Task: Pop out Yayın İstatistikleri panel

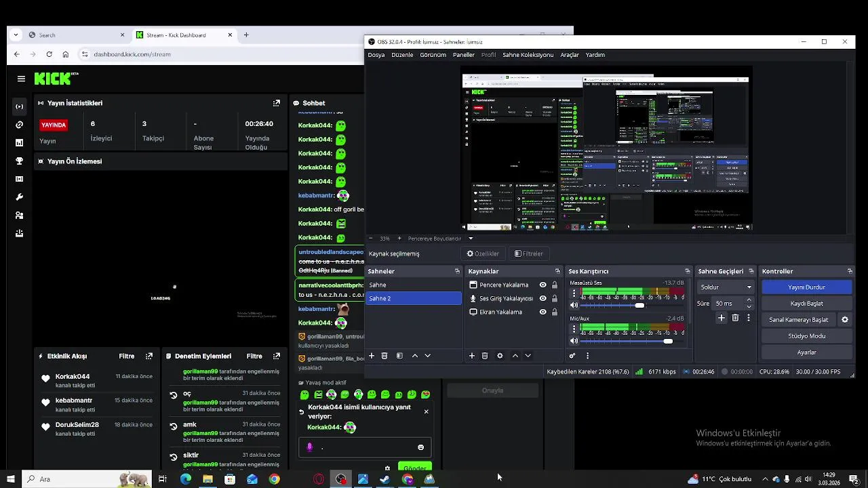Action: pyautogui.click(x=276, y=103)
